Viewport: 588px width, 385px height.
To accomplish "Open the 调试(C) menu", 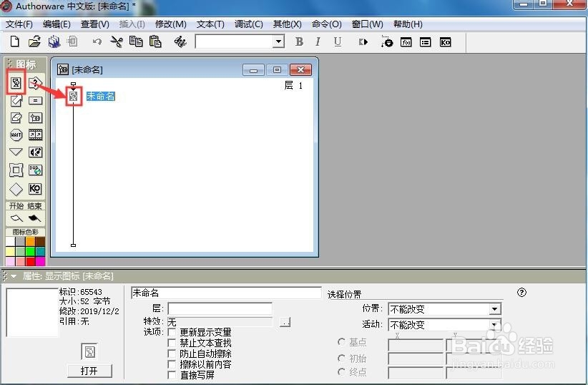I will point(249,24).
